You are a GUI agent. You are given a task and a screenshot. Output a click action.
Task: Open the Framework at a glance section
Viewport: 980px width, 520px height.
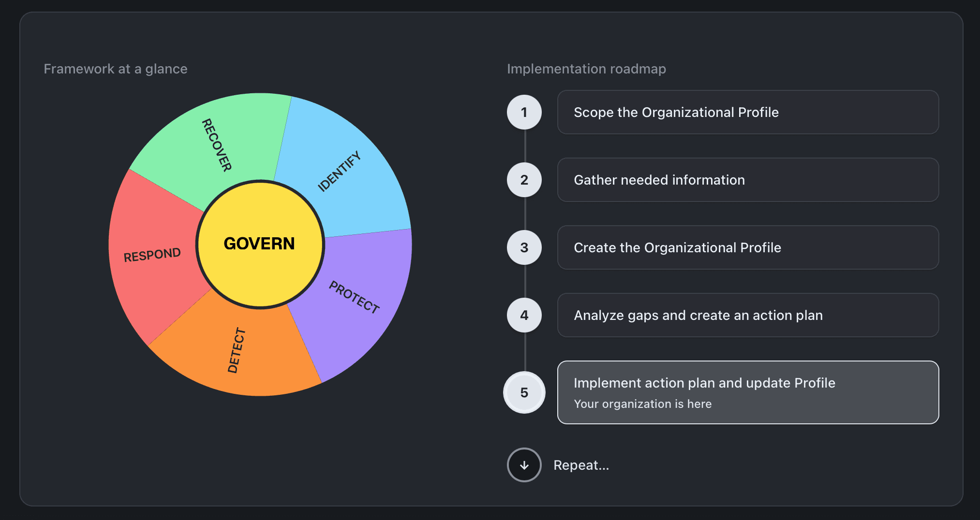(116, 69)
